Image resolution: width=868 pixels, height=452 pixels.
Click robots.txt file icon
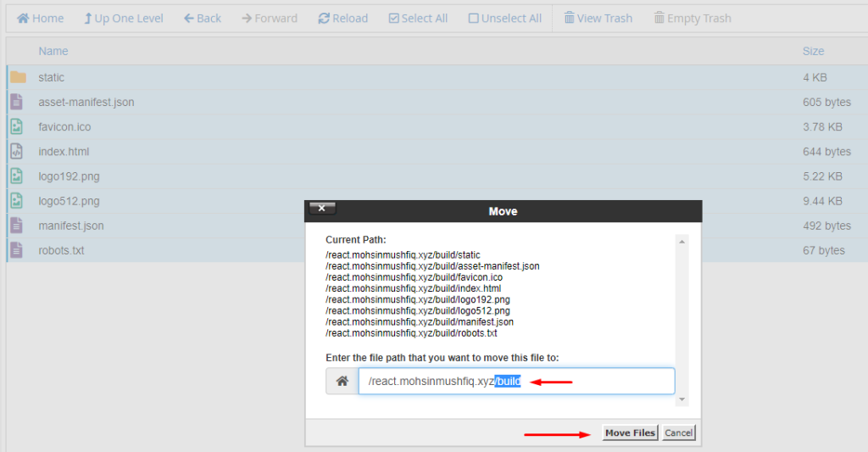click(x=17, y=250)
